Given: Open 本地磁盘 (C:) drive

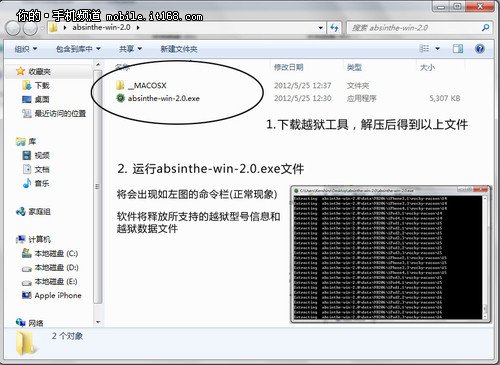Looking at the screenshot, I should pyautogui.click(x=50, y=253).
